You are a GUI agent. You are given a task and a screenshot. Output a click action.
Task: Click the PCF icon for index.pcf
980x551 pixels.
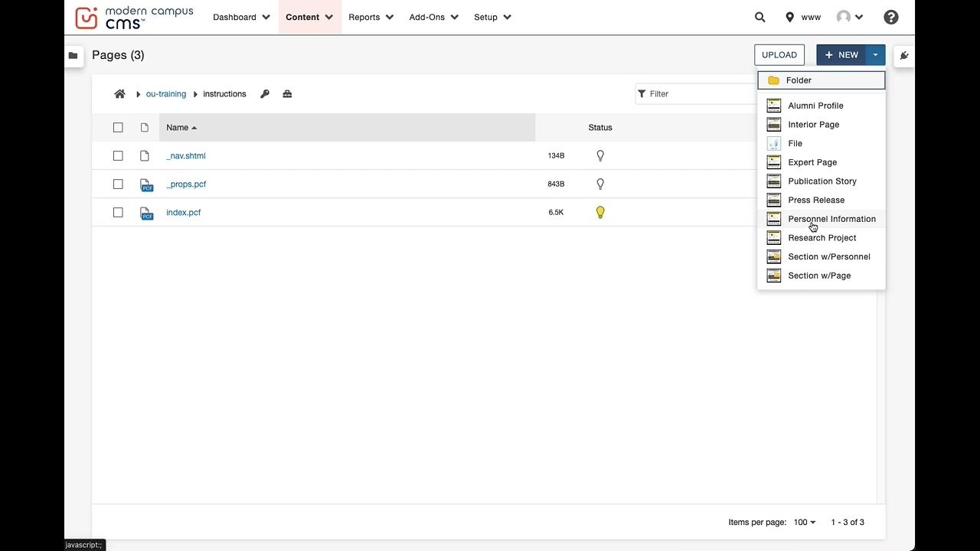point(146,213)
